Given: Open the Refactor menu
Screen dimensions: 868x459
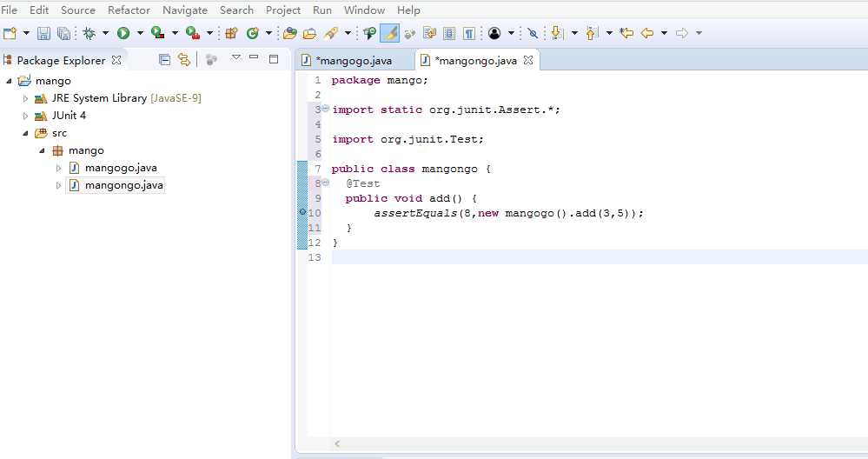Looking at the screenshot, I should (129, 10).
